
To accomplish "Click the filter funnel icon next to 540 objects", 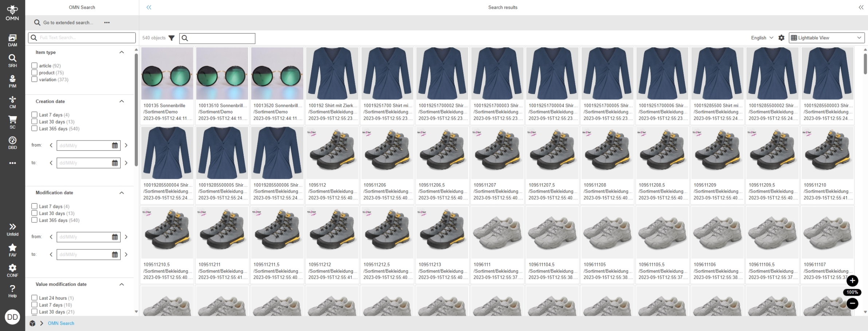I will pyautogui.click(x=171, y=38).
